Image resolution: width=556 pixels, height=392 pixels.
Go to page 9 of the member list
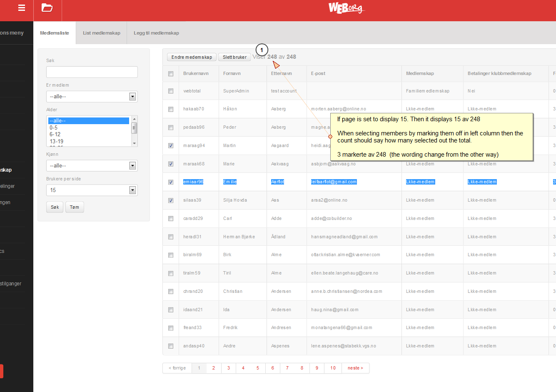click(x=317, y=368)
